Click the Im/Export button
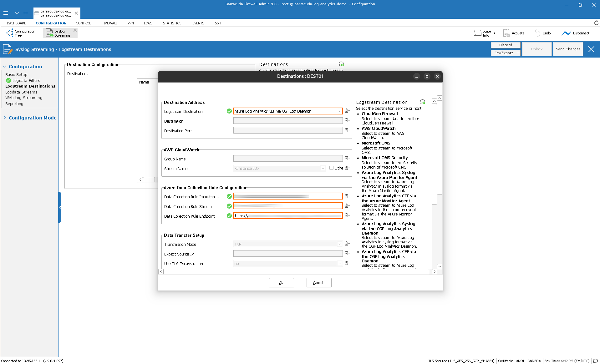This screenshot has height=364, width=600. [x=506, y=53]
